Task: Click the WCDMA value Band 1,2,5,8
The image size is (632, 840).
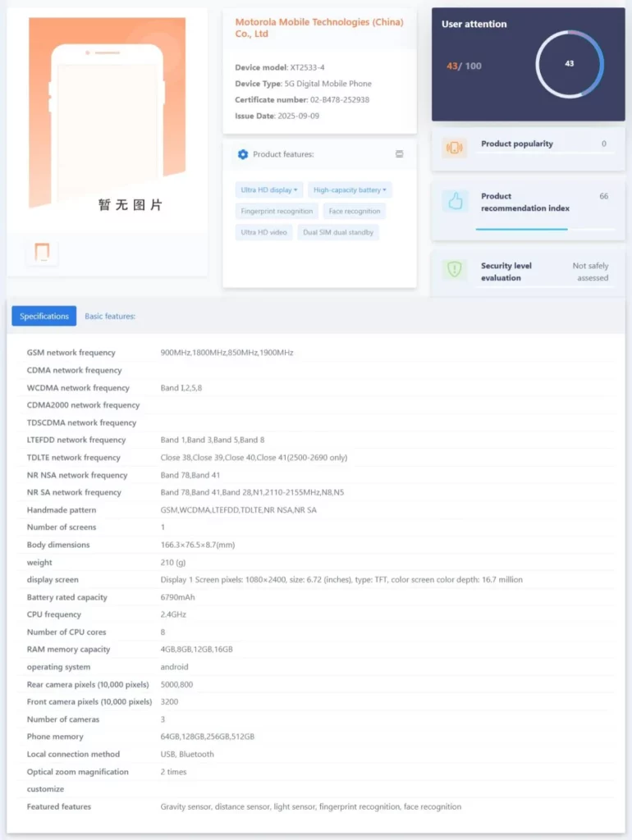Action: (181, 388)
